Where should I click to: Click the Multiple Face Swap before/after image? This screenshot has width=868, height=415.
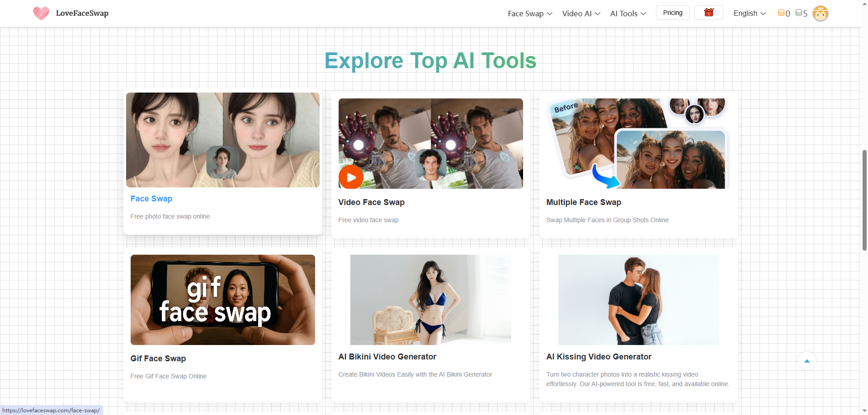click(x=639, y=144)
